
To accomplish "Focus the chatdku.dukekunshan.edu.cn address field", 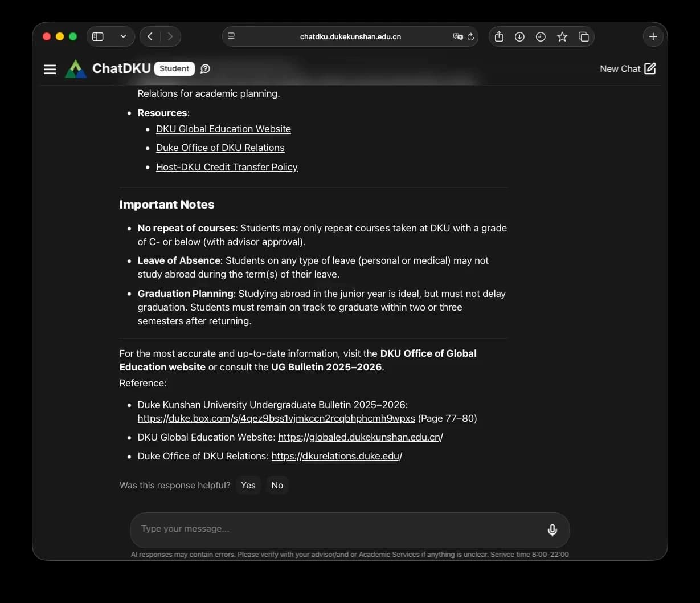I will click(350, 36).
